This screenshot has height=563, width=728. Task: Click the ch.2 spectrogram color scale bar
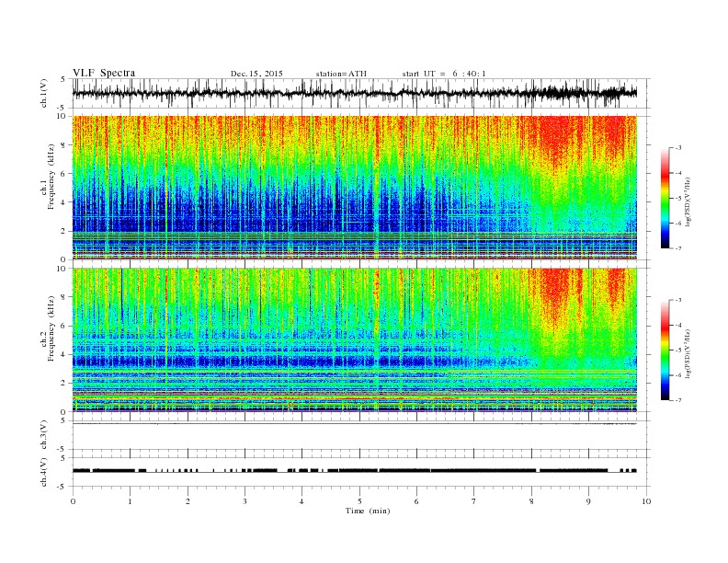[x=665, y=350]
